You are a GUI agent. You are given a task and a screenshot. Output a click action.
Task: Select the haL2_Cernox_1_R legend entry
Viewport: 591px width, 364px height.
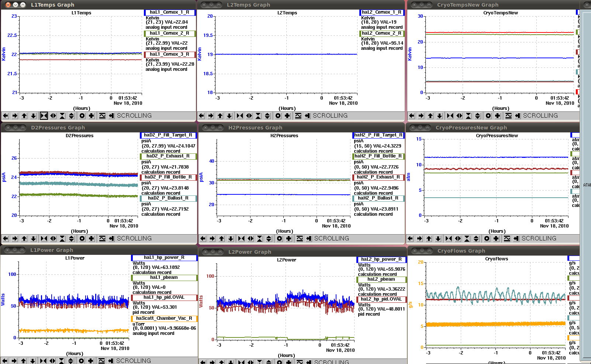tap(382, 12)
